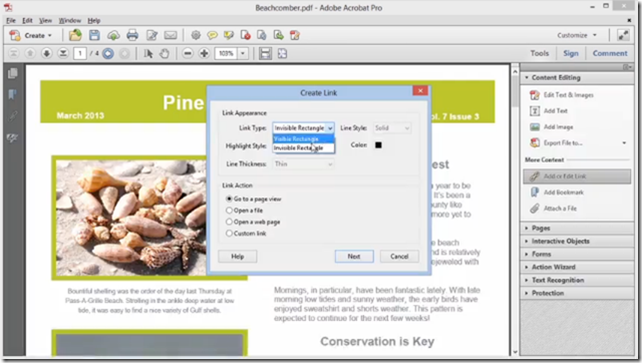Click the fullscreen read mode icon
The width and height of the screenshot is (642, 363).
coord(623,35)
